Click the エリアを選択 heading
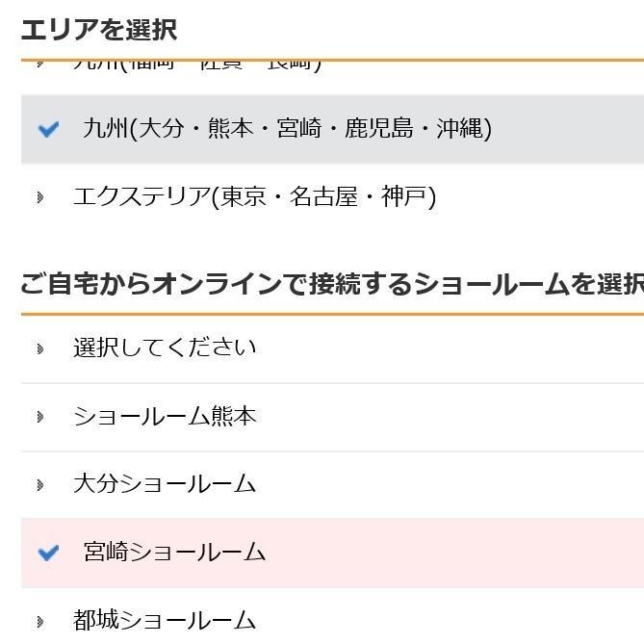 pyautogui.click(x=98, y=30)
